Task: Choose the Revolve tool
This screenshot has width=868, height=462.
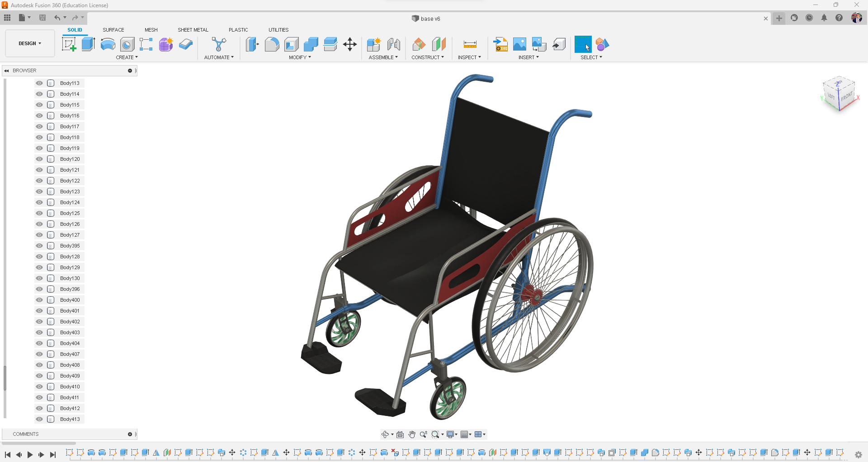Action: point(108,44)
